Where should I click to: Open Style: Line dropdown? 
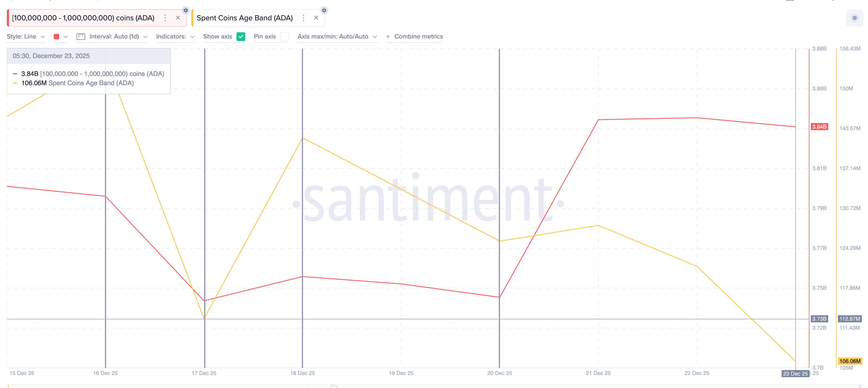25,36
